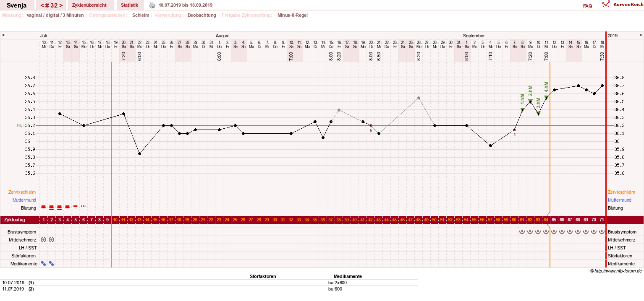Click the bleeding symbol on cycle day 3

point(59,207)
